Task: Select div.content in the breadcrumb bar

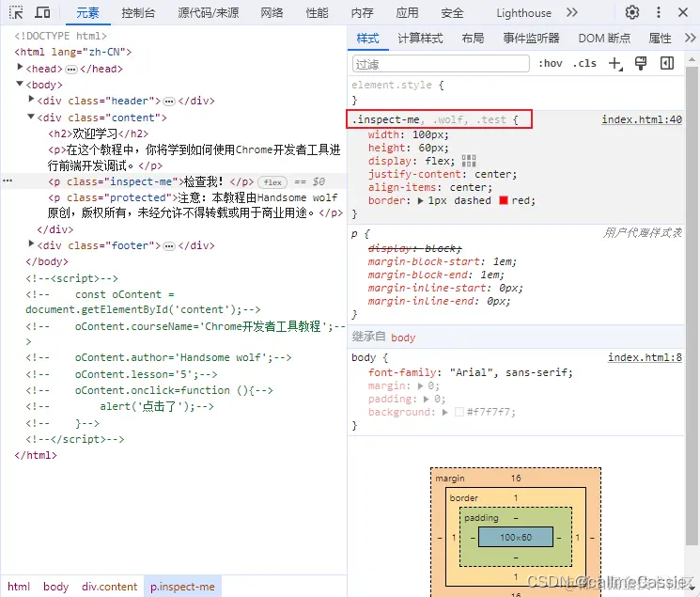Action: coord(109,587)
